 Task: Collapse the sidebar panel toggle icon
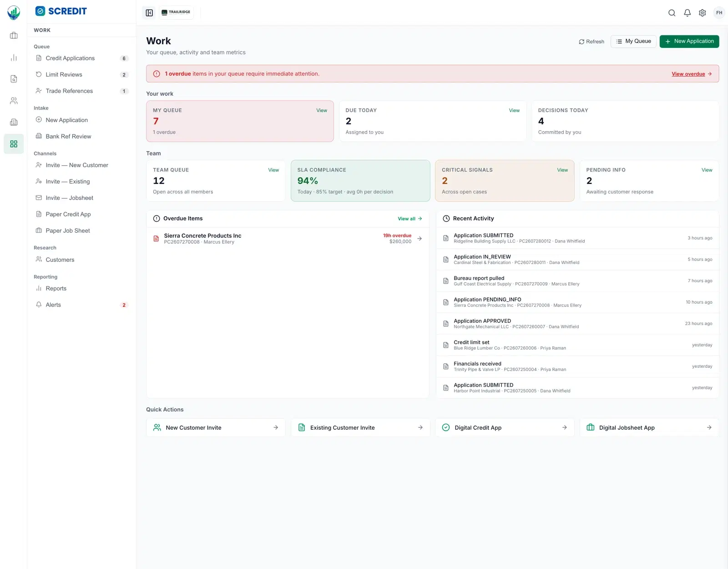149,13
